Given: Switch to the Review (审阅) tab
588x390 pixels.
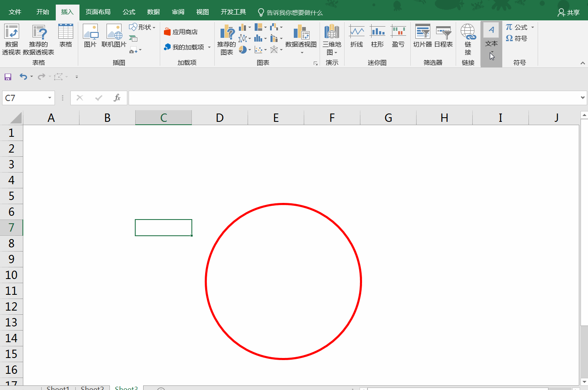Looking at the screenshot, I should [178, 12].
